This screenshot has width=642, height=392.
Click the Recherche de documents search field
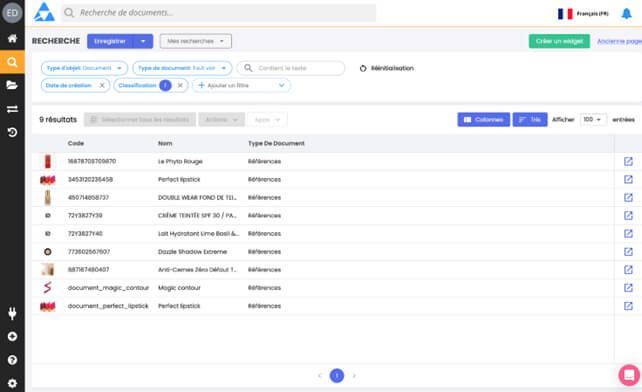219,13
